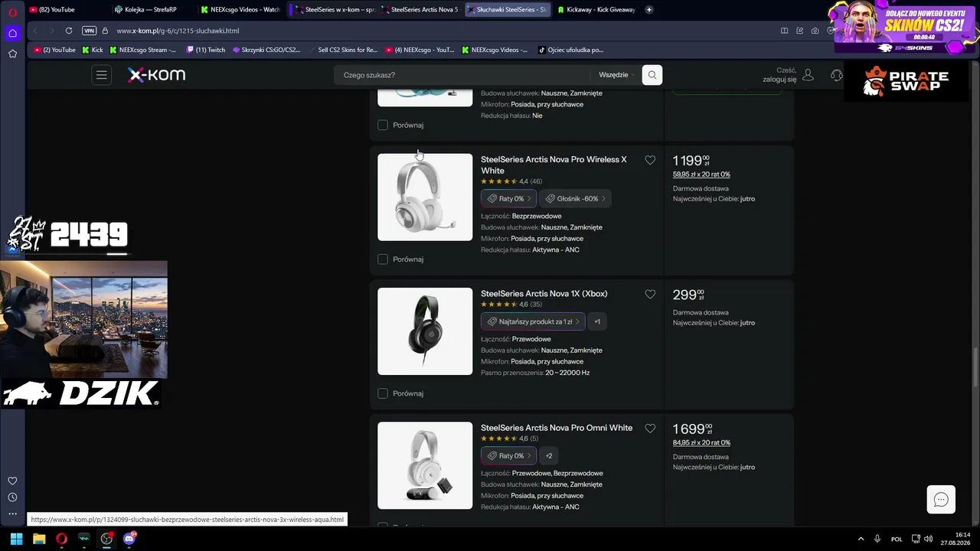View site security lock info
Screen dimensions: 980x551
click(x=105, y=31)
